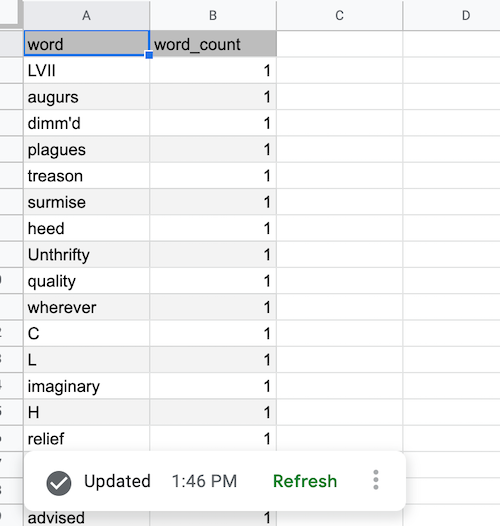Viewport: 500px width, 526px height.
Task: Select the 'word' header cell
Action: click(x=87, y=44)
